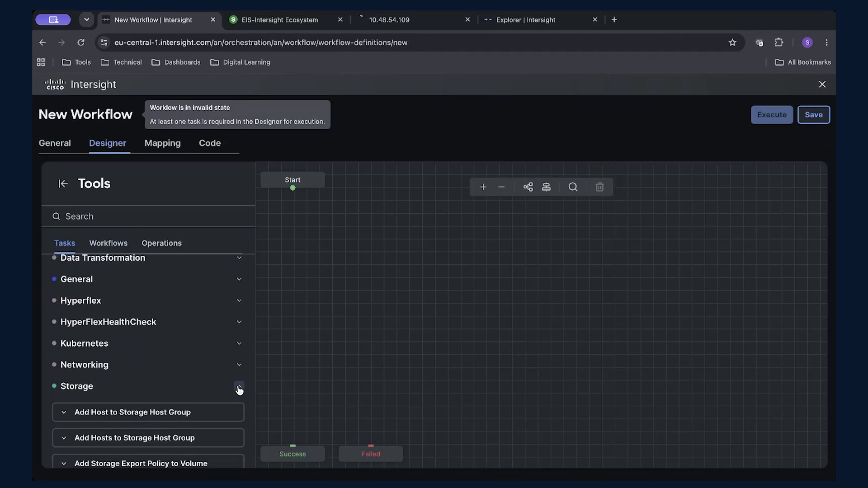Reload the page

[x=81, y=42]
